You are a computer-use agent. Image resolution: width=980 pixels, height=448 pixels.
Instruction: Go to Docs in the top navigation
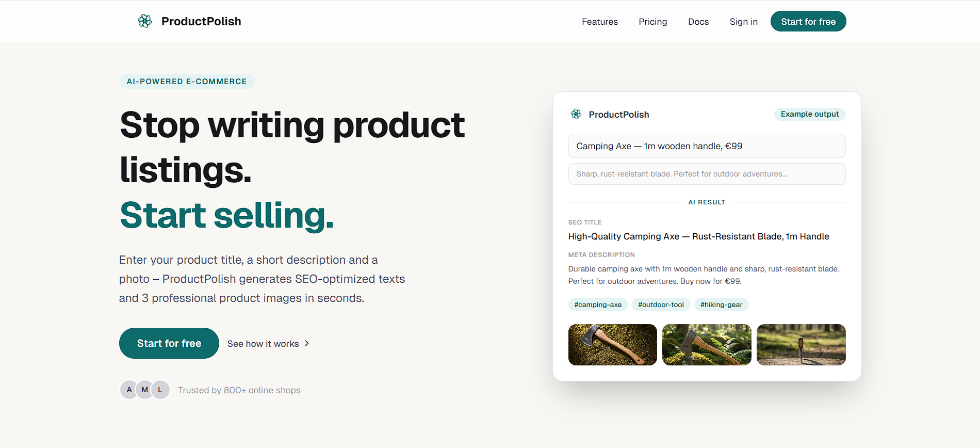tap(698, 22)
